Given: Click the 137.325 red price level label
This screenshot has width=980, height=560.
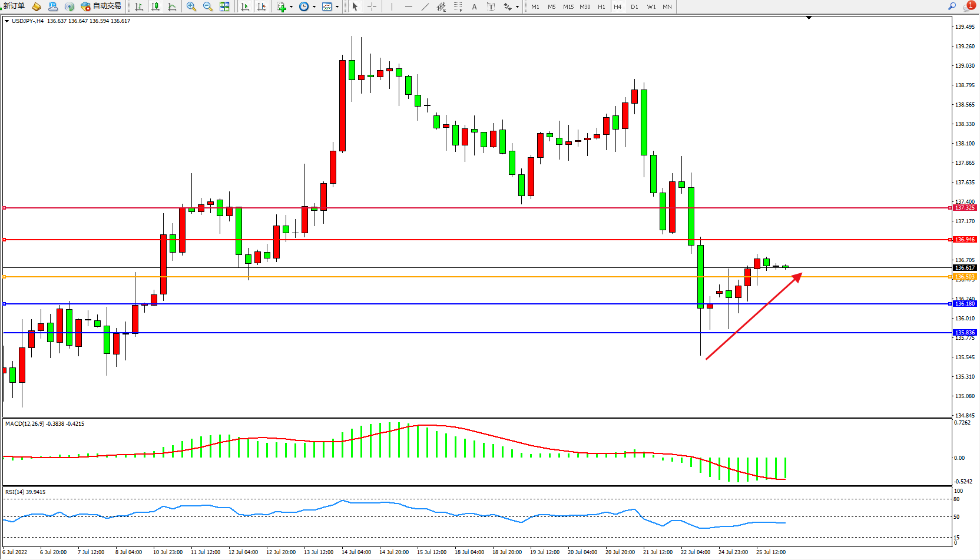Looking at the screenshot, I should [965, 208].
